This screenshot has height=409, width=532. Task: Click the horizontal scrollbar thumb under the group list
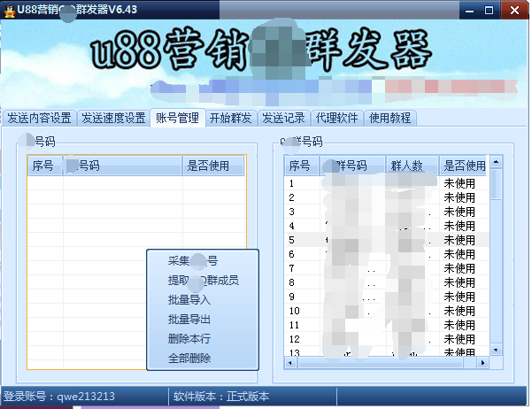coord(380,363)
